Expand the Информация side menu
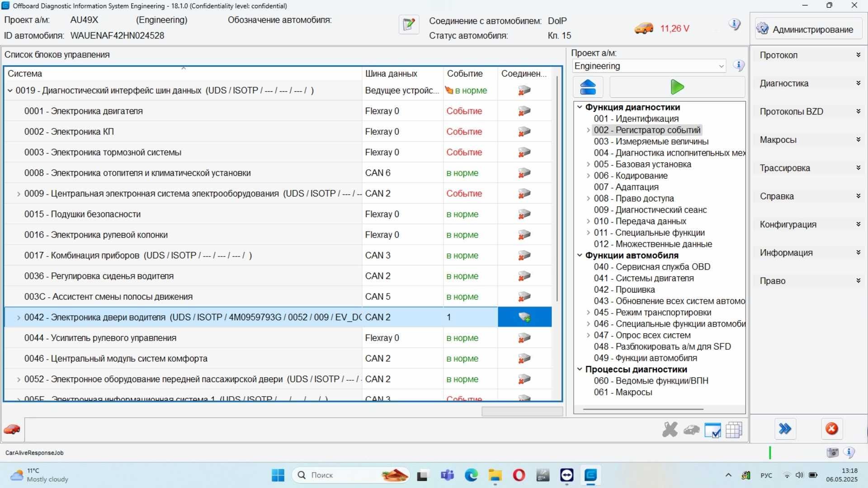 [x=809, y=253]
